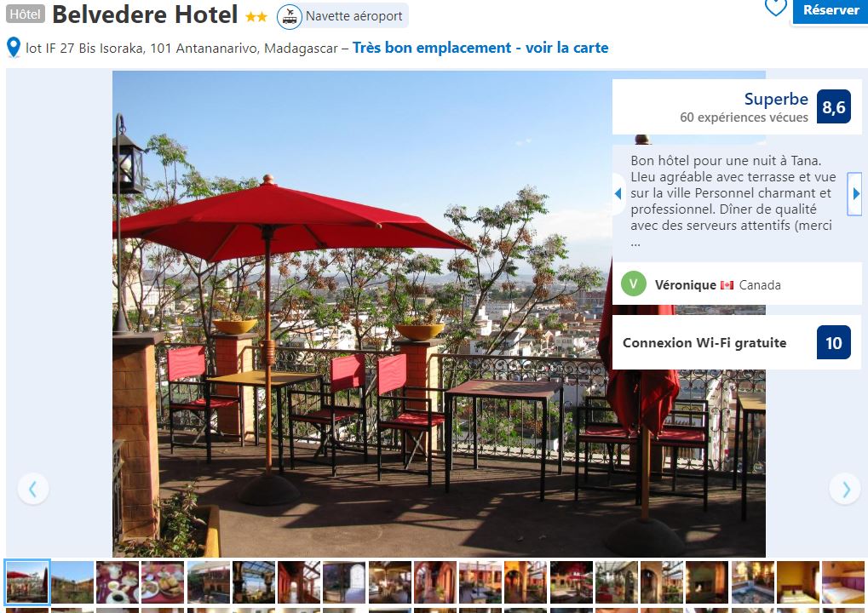Show previous photo with left gallery arrow
Image resolution: width=868 pixels, height=613 pixels.
coord(33,489)
